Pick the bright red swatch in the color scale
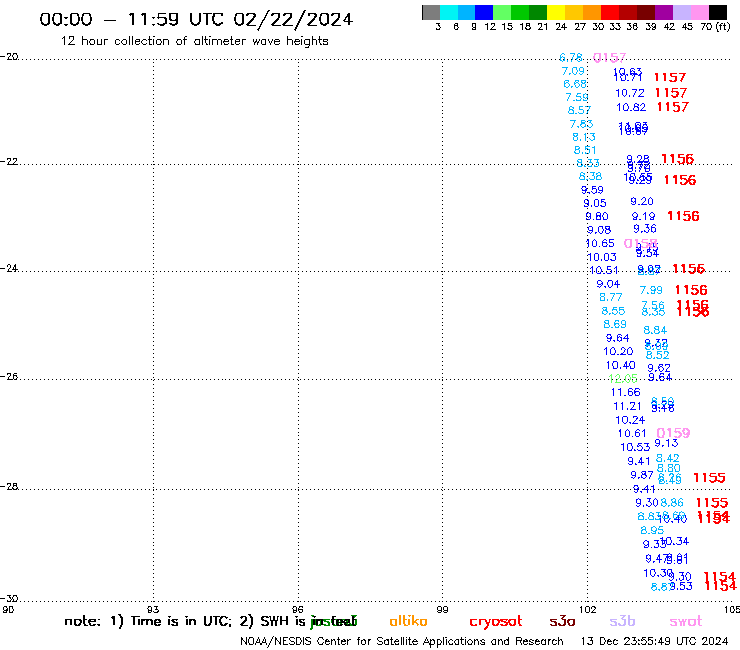The image size is (740, 650). (610, 12)
